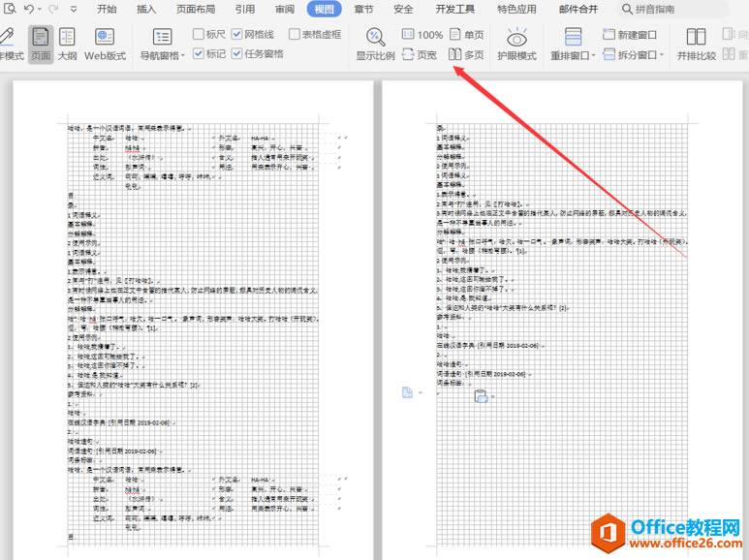
Task: Select the 页面 view layout
Action: coord(41,44)
